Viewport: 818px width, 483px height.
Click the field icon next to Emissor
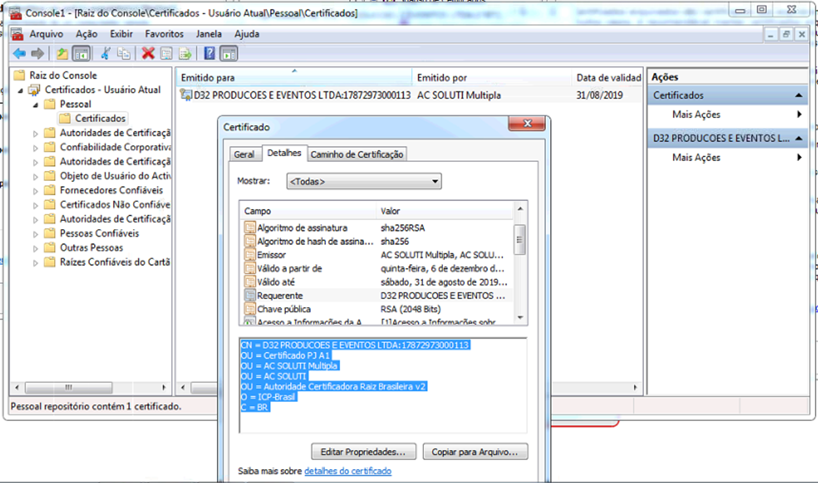pyautogui.click(x=250, y=255)
